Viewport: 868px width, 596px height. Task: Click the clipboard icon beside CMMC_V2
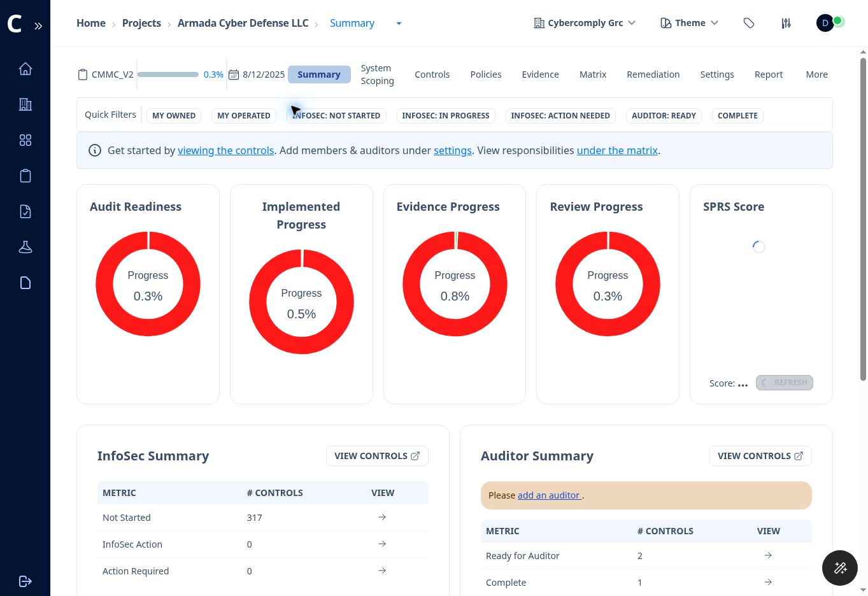[83, 74]
